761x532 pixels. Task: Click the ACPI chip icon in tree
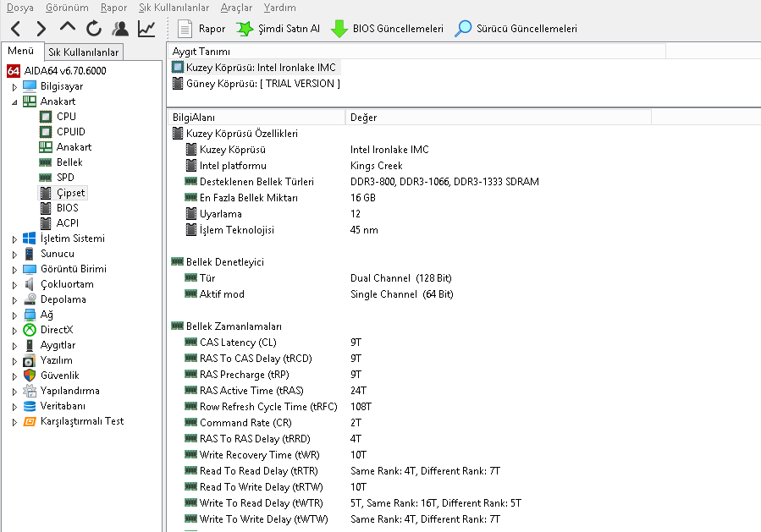(46, 223)
